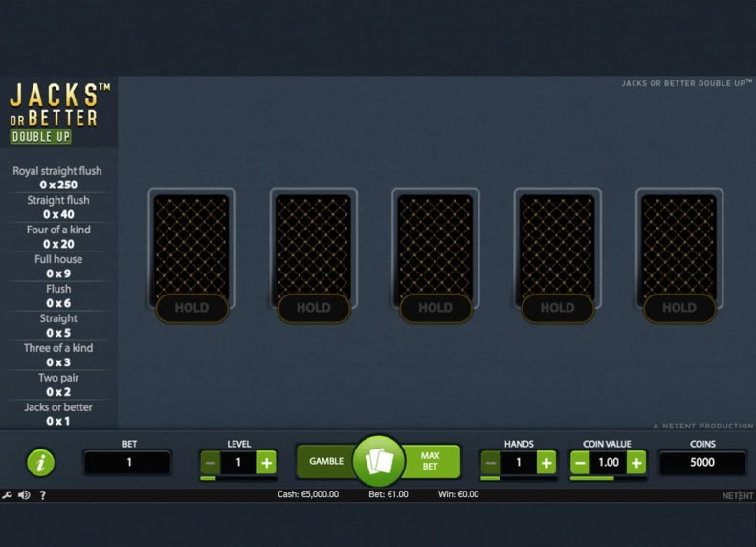756x547 pixels.
Task: Increase Hands with the plus button
Action: point(546,463)
